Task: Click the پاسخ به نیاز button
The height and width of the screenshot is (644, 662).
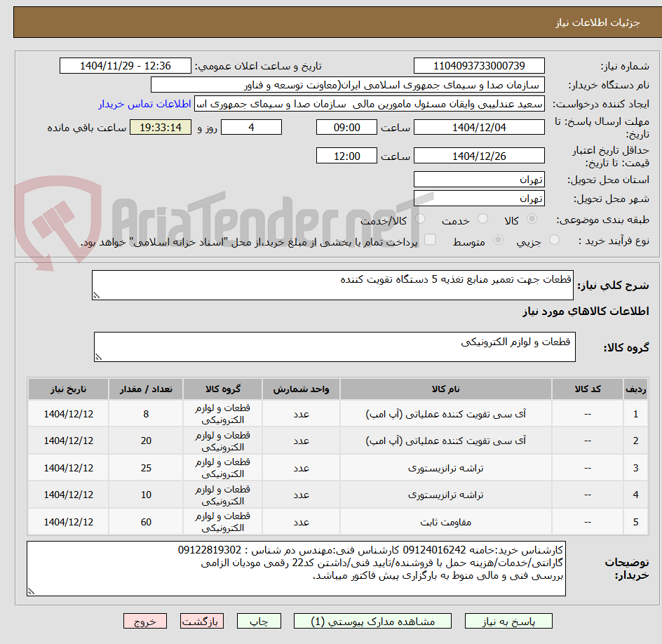Action: [508, 621]
